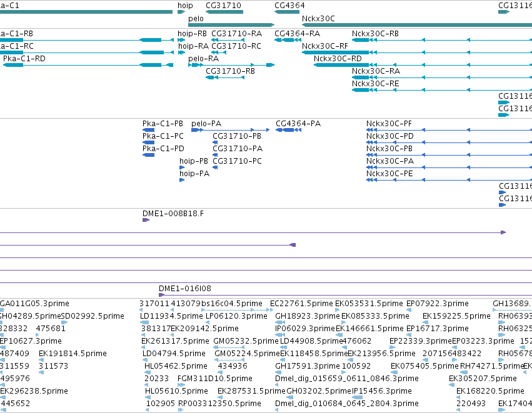This screenshot has height=413, width=532.
Task: Select the GM05232.5prime EST
Action: pyautogui.click(x=229, y=347)
